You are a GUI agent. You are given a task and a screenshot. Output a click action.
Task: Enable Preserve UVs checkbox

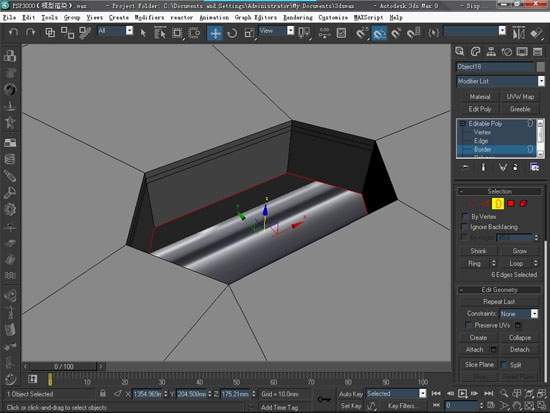click(x=468, y=325)
